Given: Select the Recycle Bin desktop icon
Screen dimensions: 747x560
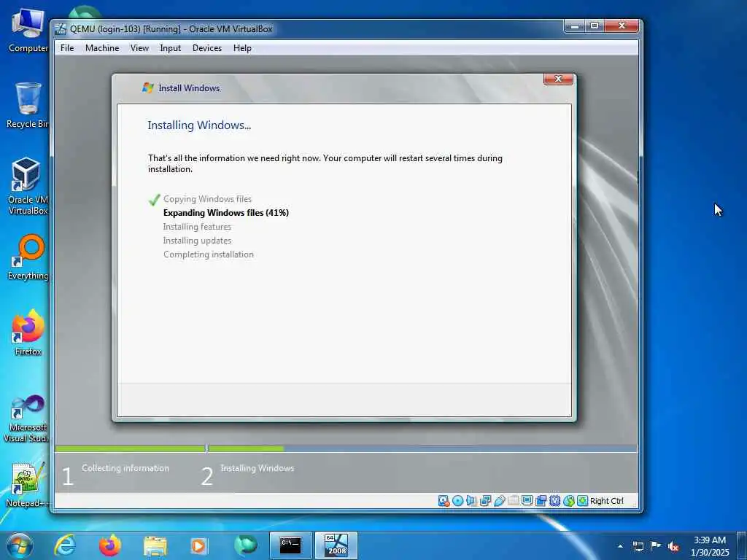Looking at the screenshot, I should point(27,105).
